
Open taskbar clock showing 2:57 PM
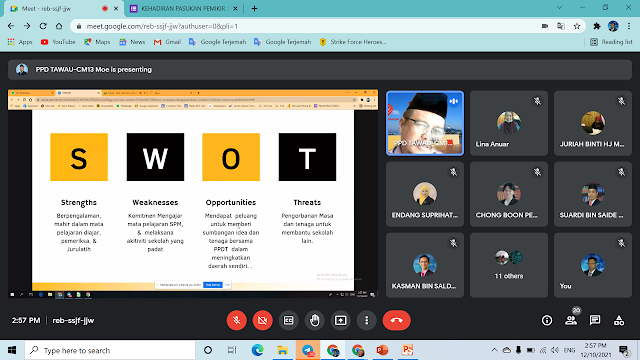tap(596, 350)
